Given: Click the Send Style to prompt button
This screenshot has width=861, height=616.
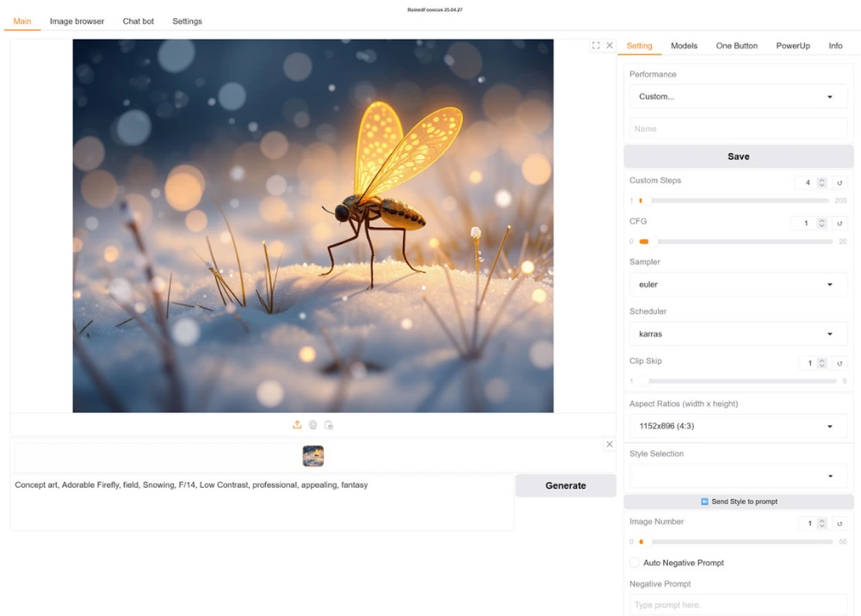Looking at the screenshot, I should (x=739, y=502).
